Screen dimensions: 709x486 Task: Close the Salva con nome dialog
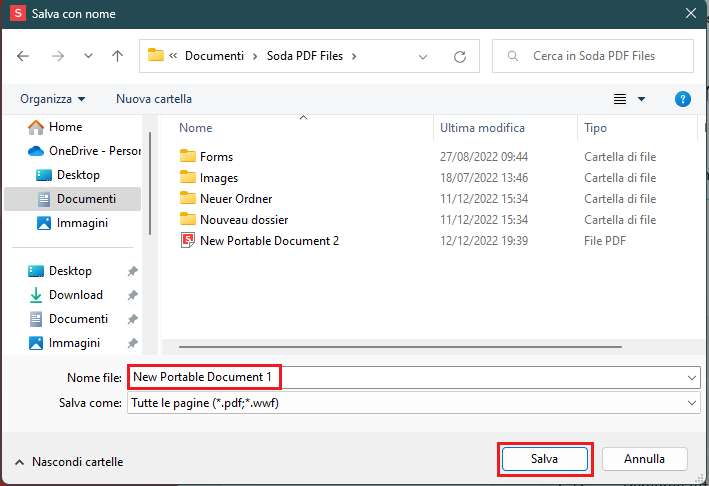[x=690, y=14]
